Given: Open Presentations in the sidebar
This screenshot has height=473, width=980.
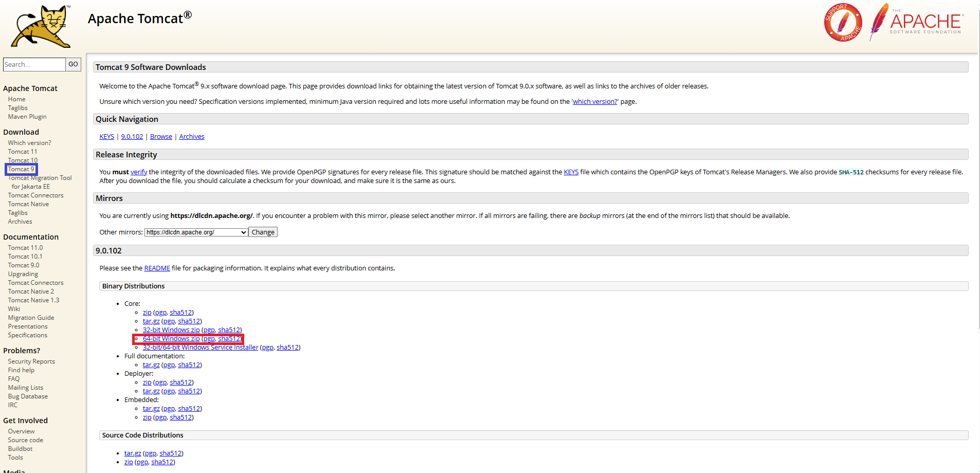Looking at the screenshot, I should (28, 326).
